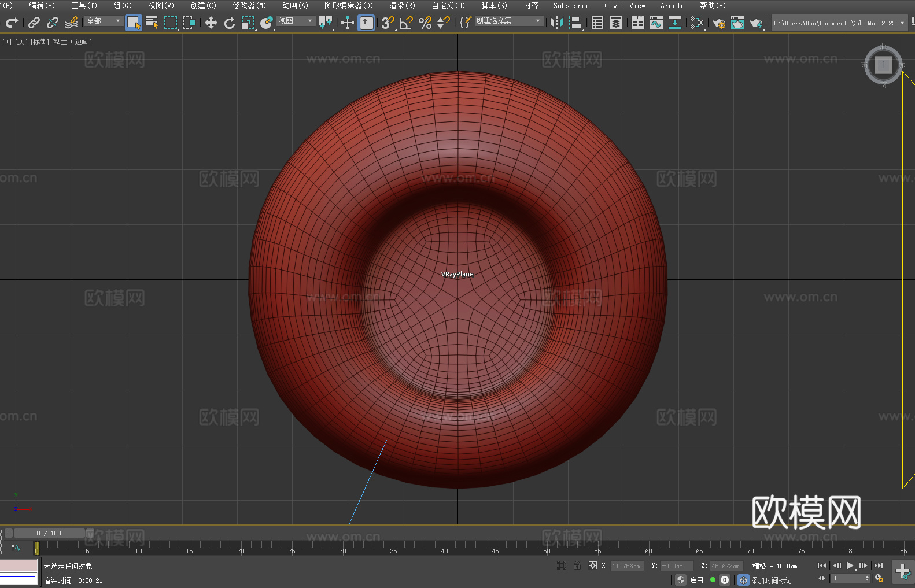
Task: Open Edit Named Selection Sets
Action: tap(466, 23)
